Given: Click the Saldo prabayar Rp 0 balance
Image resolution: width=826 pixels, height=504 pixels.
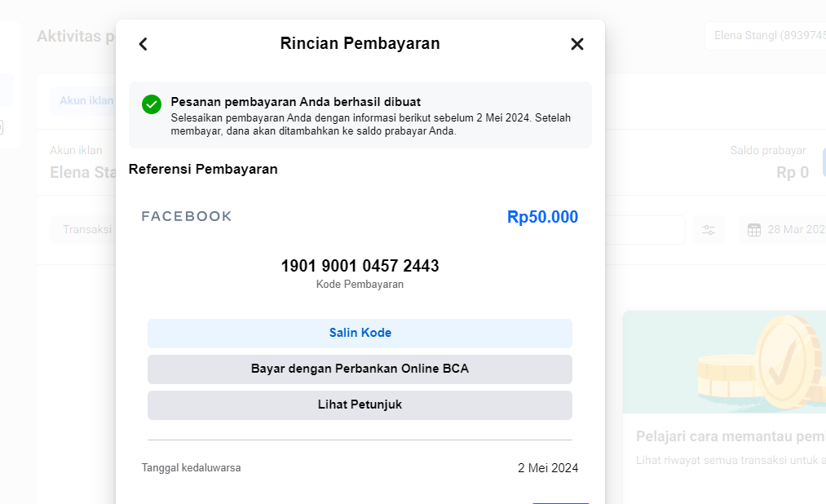Looking at the screenshot, I should (792, 172).
